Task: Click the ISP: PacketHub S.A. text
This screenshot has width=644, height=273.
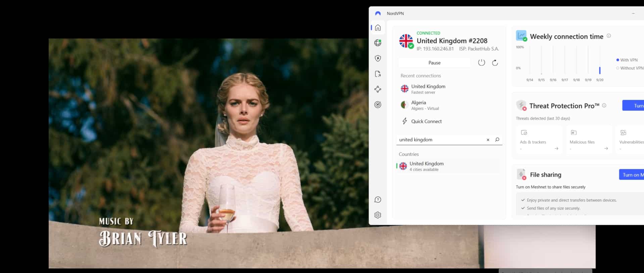Action: point(479,49)
